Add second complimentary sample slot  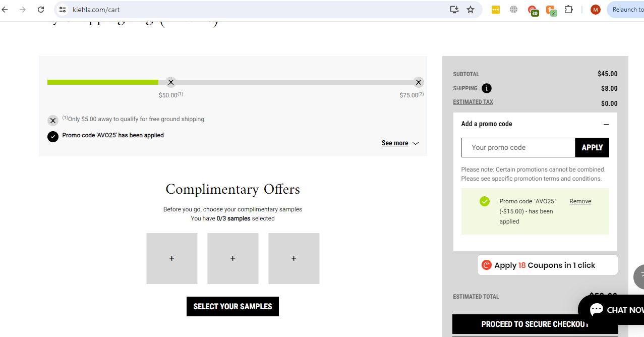[x=233, y=258]
